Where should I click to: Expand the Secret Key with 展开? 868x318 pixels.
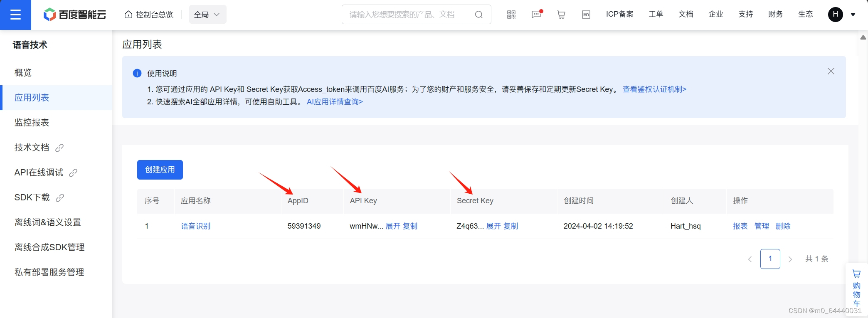[x=493, y=226]
